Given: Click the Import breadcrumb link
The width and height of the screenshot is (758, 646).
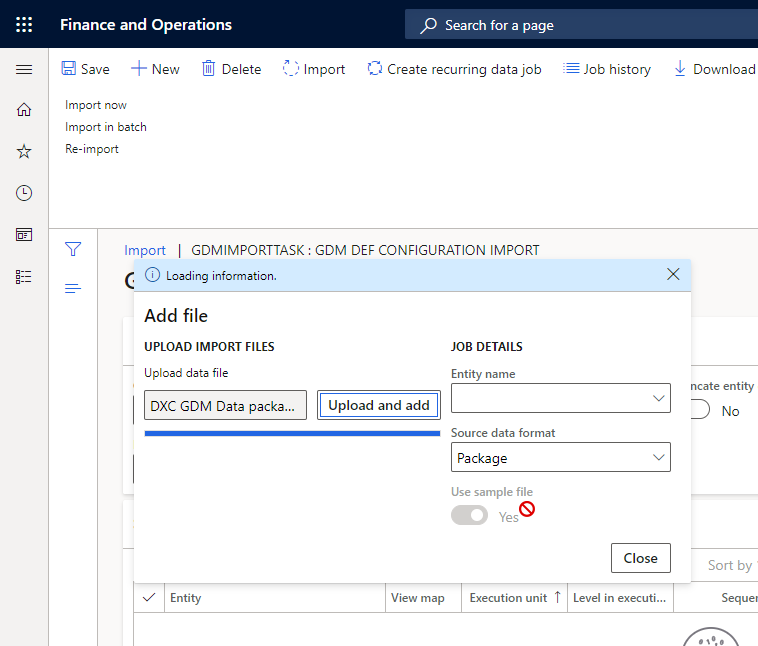Looking at the screenshot, I should tap(145, 250).
